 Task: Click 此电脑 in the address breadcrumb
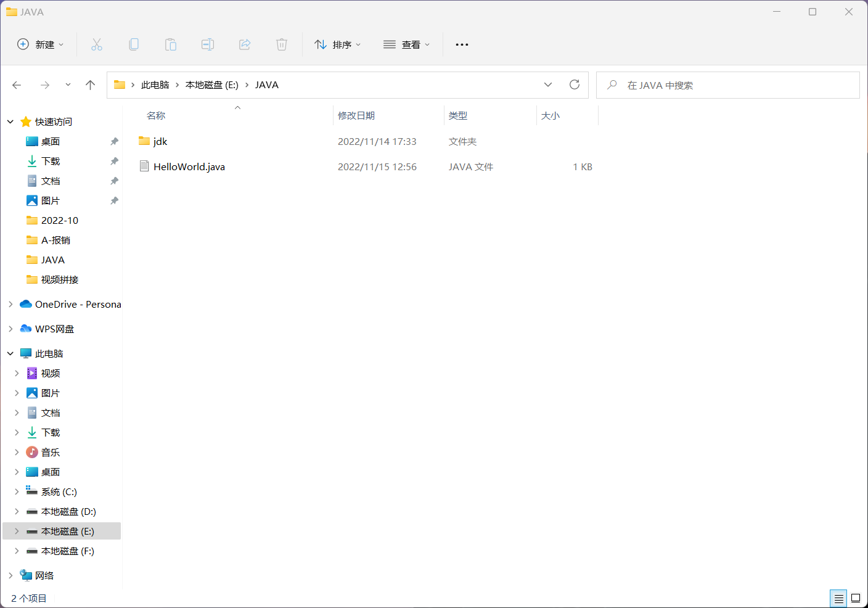(155, 85)
